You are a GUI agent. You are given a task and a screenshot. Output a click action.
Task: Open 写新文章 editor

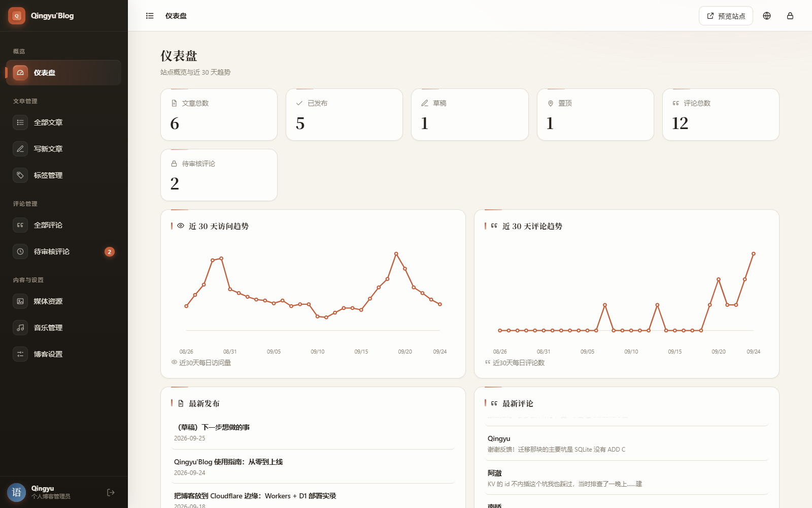point(63,149)
